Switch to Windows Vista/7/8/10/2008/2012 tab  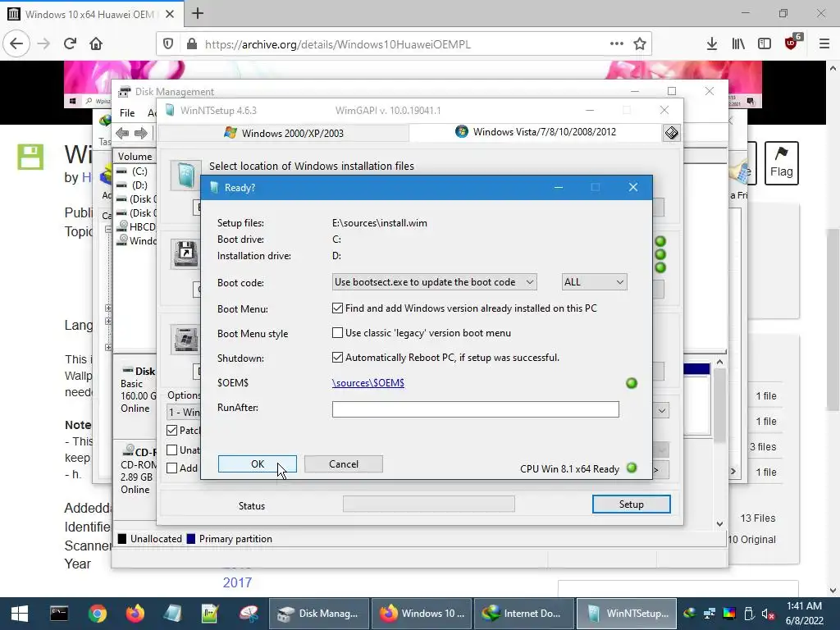(536, 132)
